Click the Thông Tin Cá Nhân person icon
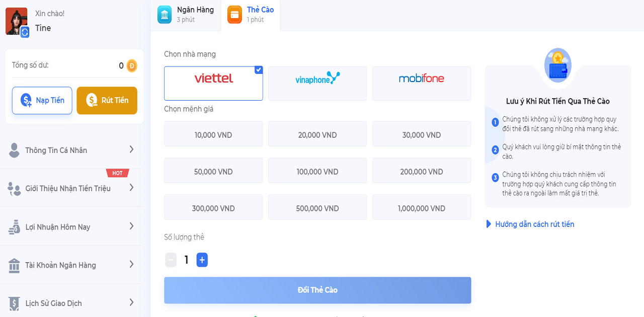This screenshot has height=317, width=644. click(x=15, y=150)
